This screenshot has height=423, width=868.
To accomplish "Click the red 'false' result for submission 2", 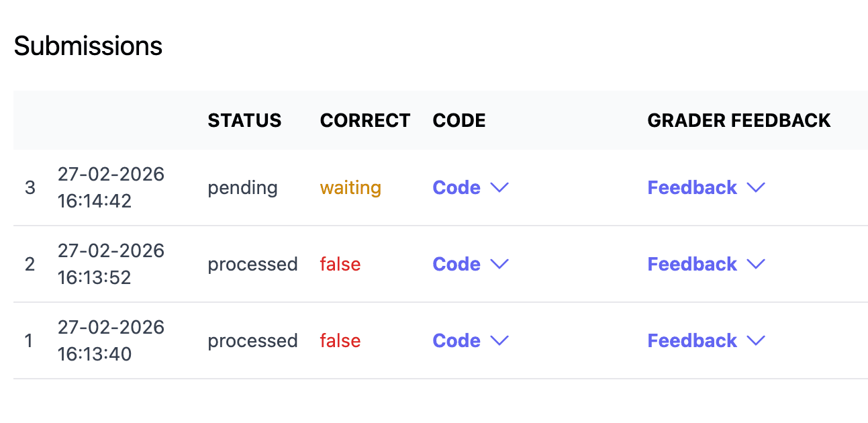I will 340,265.
